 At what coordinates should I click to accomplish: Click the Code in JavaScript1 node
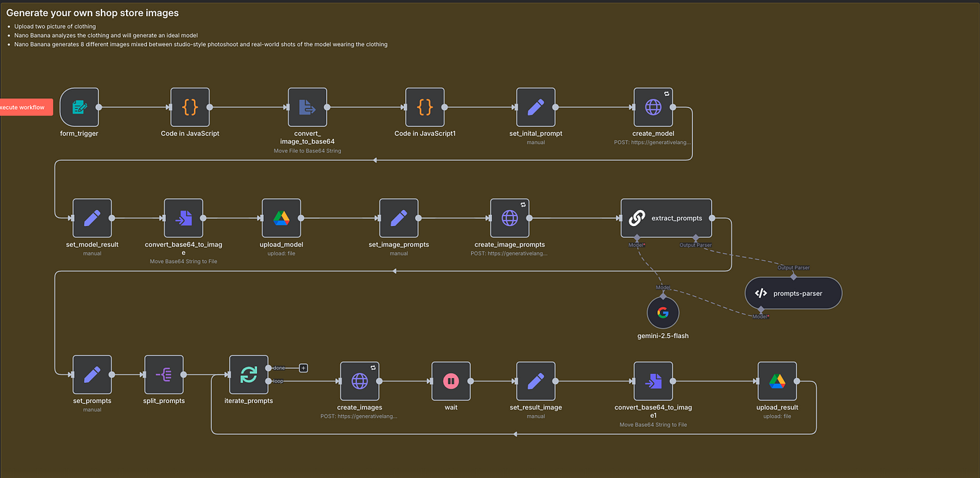(x=425, y=107)
